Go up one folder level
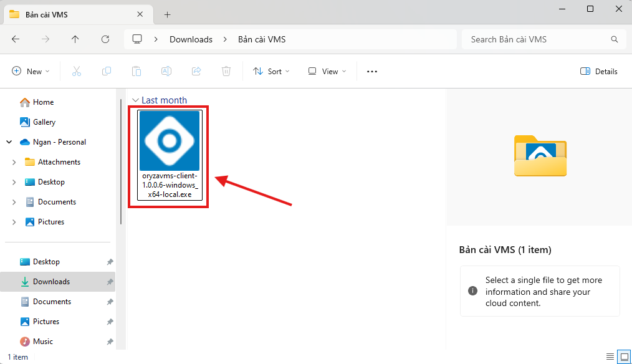The height and width of the screenshot is (364, 632). [75, 39]
